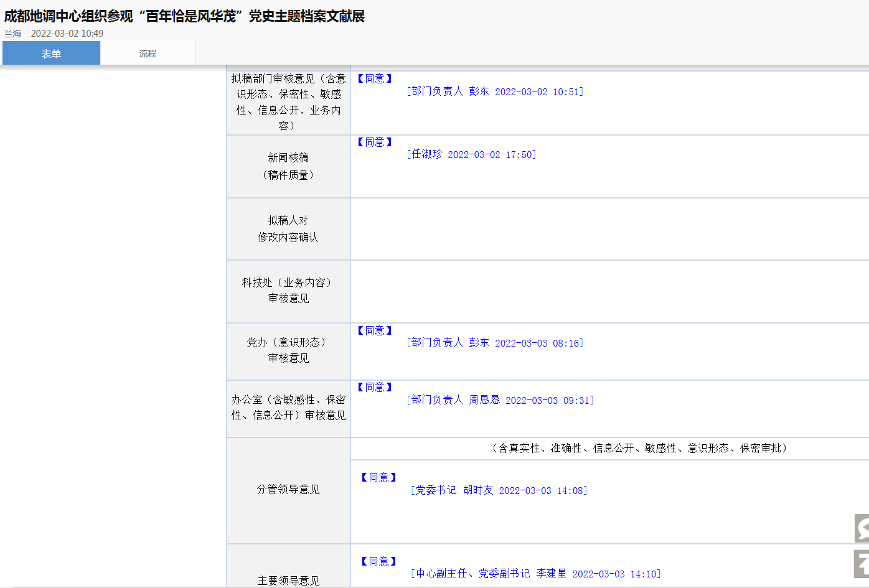Click the 主要领导意见 label
Screen dimensions: 869x588
[x=288, y=581]
